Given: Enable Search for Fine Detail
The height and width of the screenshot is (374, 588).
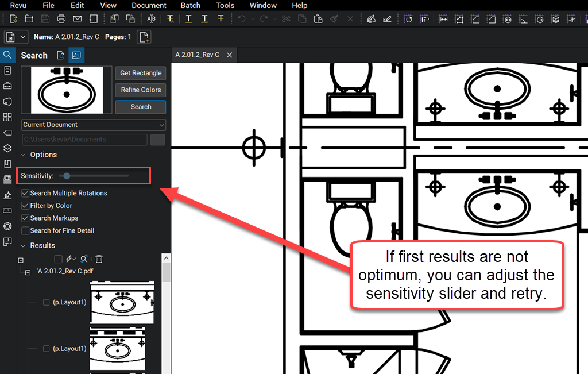Looking at the screenshot, I should [25, 230].
